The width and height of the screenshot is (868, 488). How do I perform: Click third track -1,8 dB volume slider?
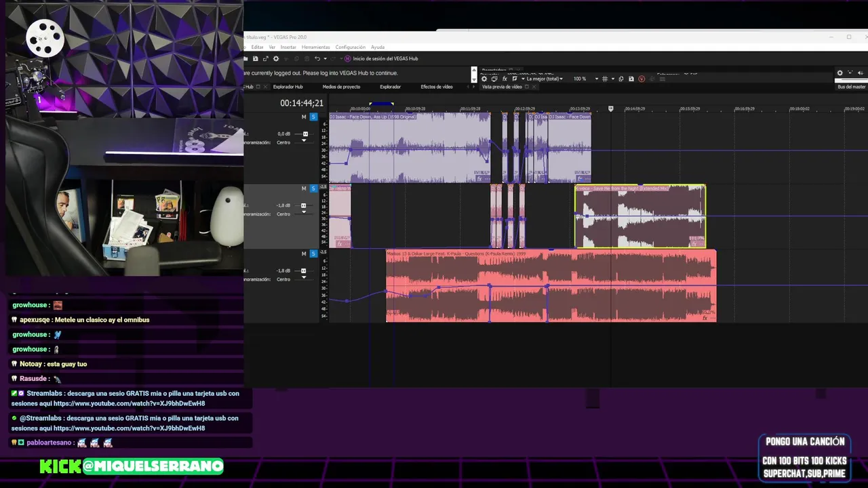coord(304,270)
